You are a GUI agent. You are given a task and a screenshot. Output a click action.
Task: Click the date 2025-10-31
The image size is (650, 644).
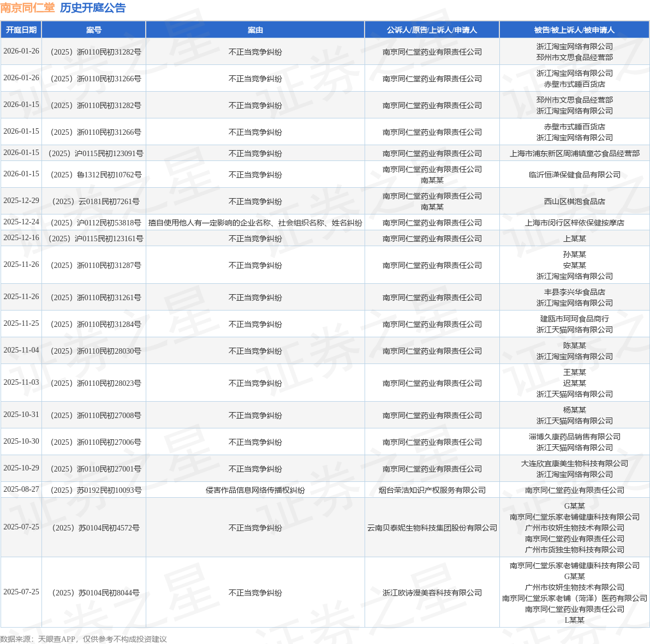pyautogui.click(x=21, y=414)
